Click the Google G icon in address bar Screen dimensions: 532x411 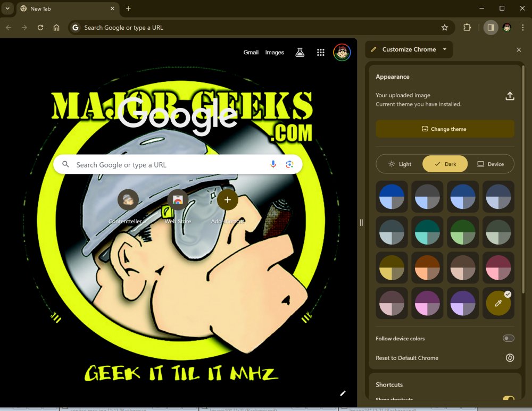[x=76, y=28]
